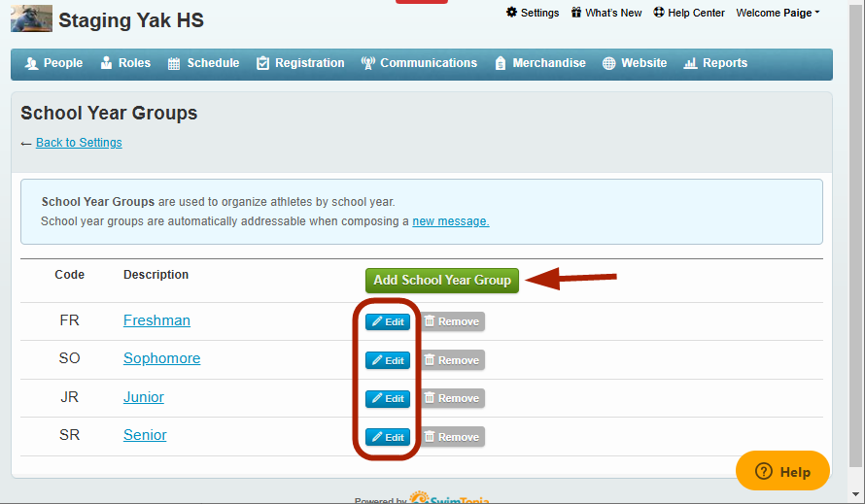The height and width of the screenshot is (504, 865).
Task: Open the Freshman description link
Action: (156, 320)
